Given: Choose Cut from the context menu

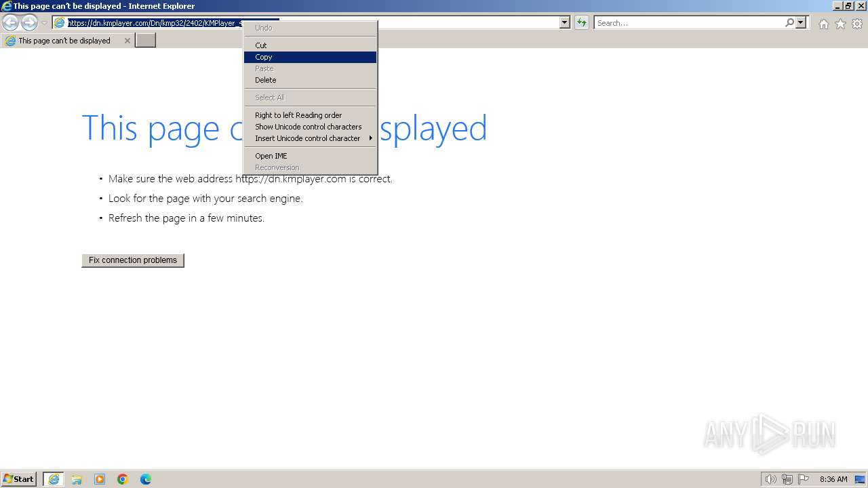Looking at the screenshot, I should click(x=310, y=45).
